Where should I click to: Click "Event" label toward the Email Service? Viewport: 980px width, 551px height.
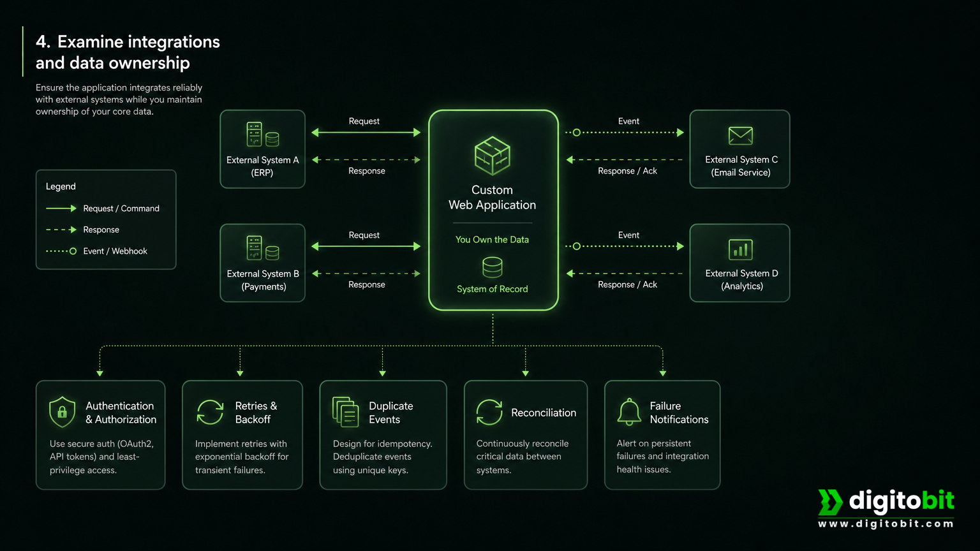coord(628,121)
